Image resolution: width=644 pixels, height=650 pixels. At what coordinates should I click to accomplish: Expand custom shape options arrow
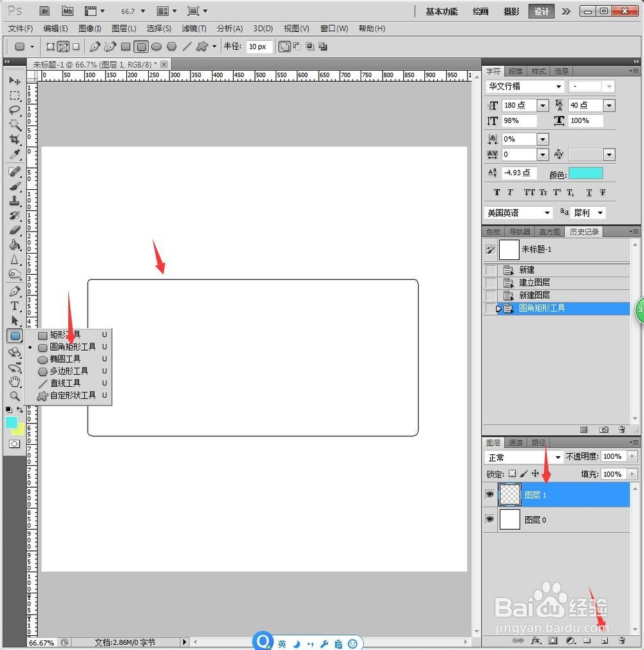214,46
